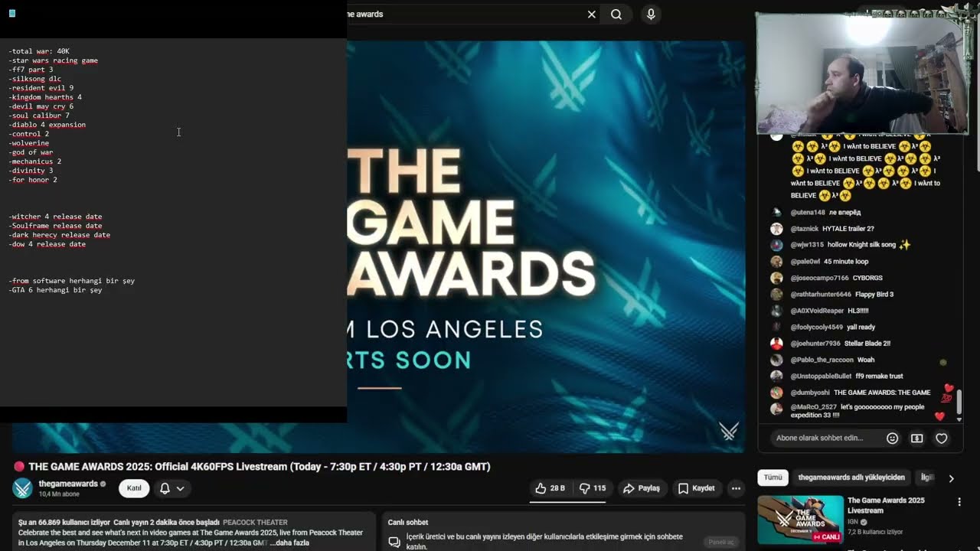
Task: Select the Tümü filter chip
Action: point(773,478)
